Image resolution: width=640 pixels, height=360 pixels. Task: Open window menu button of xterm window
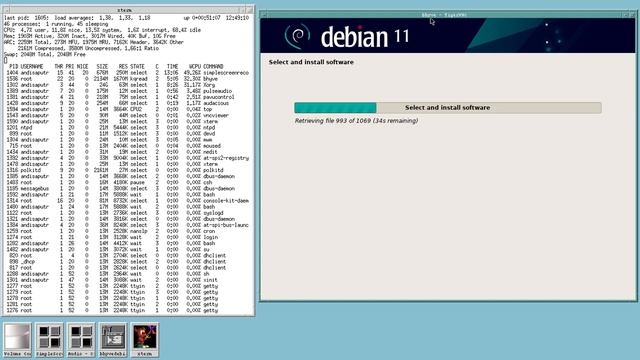(6, 10)
